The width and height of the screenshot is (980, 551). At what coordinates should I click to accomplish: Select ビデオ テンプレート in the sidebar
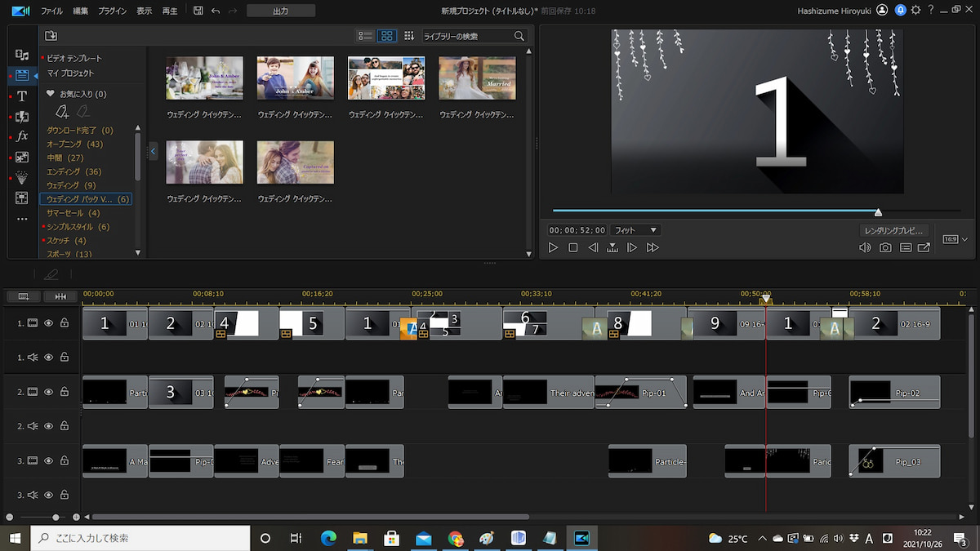click(x=74, y=59)
